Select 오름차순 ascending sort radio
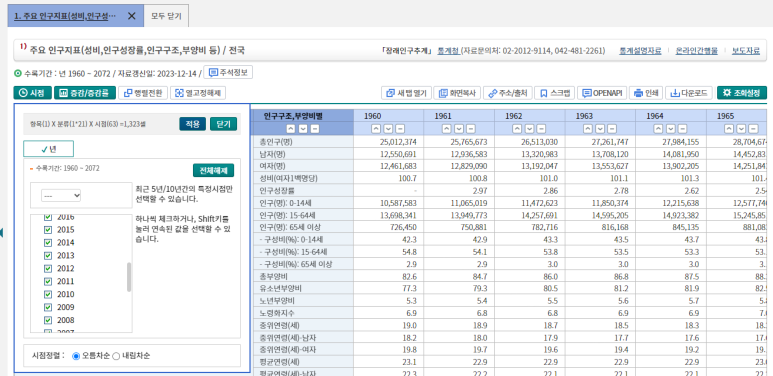Screen dimensions: 773x376 click(x=76, y=356)
